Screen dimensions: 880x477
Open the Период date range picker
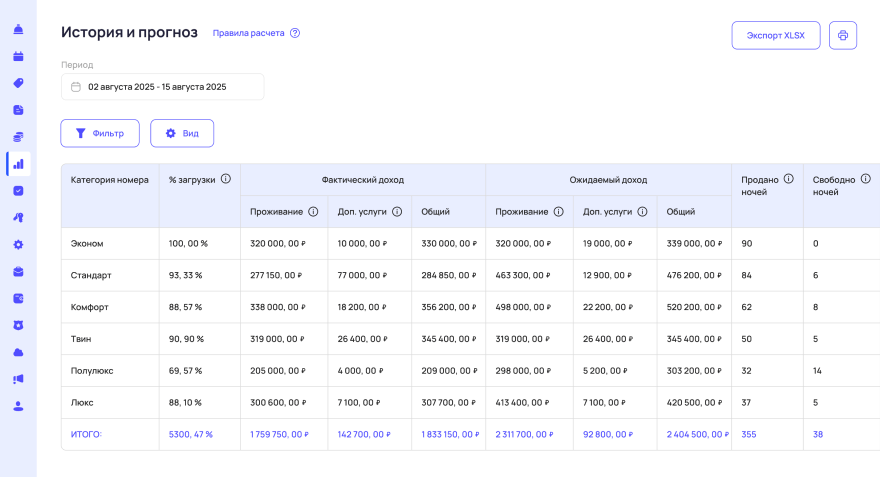tap(163, 87)
